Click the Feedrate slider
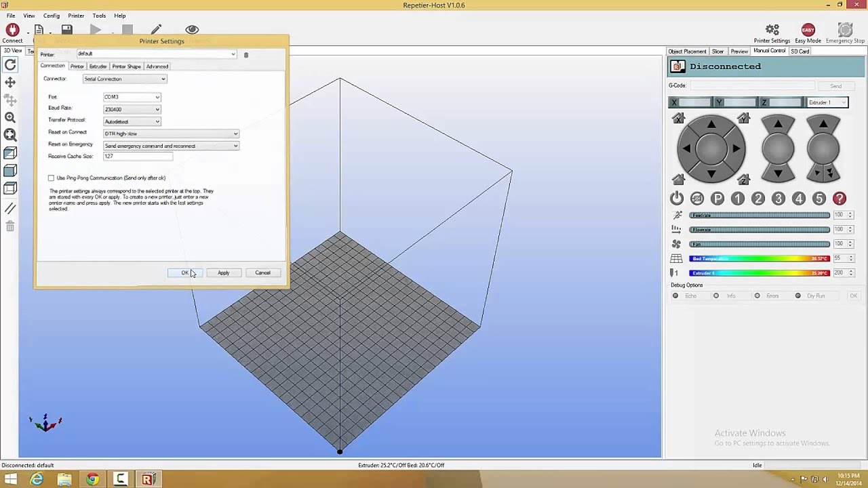 [759, 216]
